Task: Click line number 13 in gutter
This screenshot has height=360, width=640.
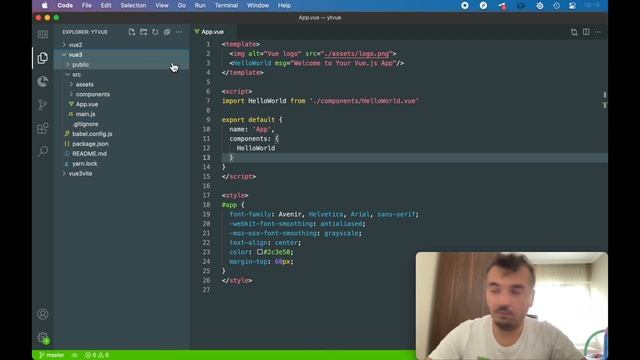Action: tap(207, 158)
